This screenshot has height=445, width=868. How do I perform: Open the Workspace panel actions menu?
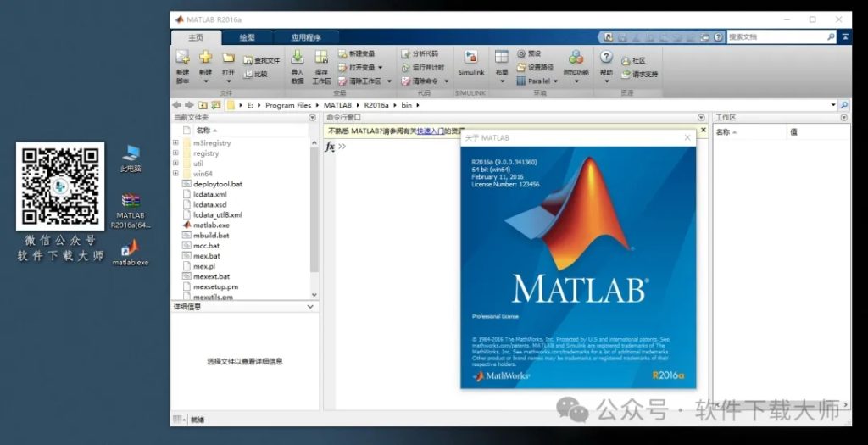point(843,117)
